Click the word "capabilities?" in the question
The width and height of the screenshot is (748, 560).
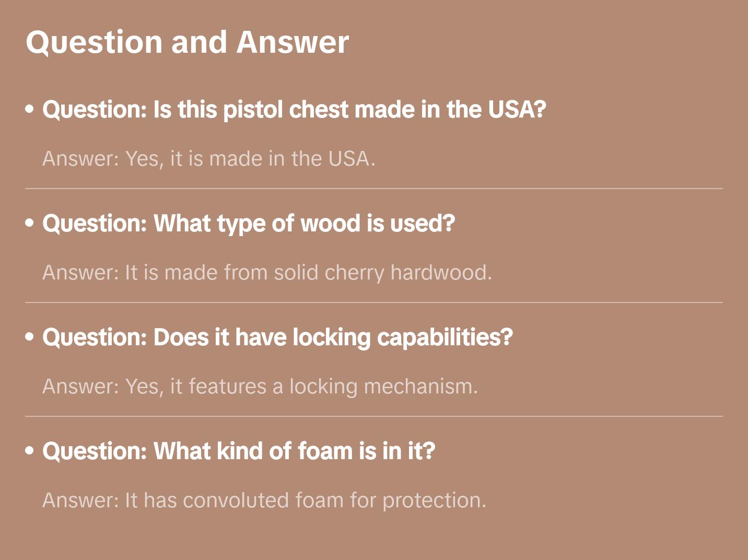click(445, 337)
